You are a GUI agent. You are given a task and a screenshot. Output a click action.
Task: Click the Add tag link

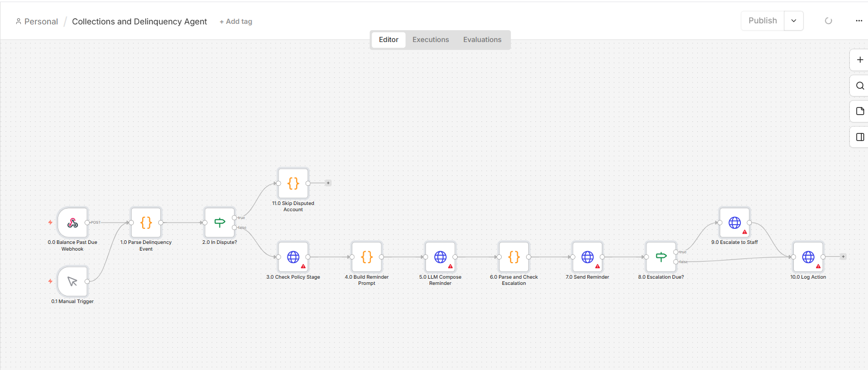[236, 21]
